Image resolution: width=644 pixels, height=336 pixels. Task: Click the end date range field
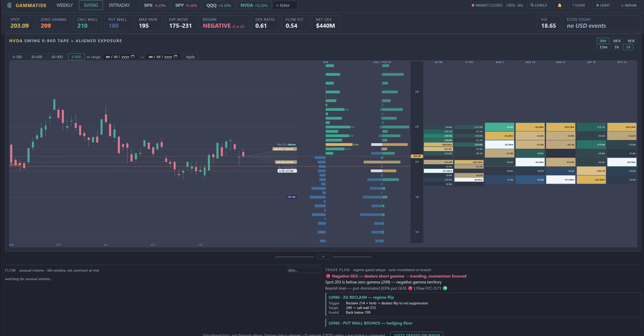(163, 57)
